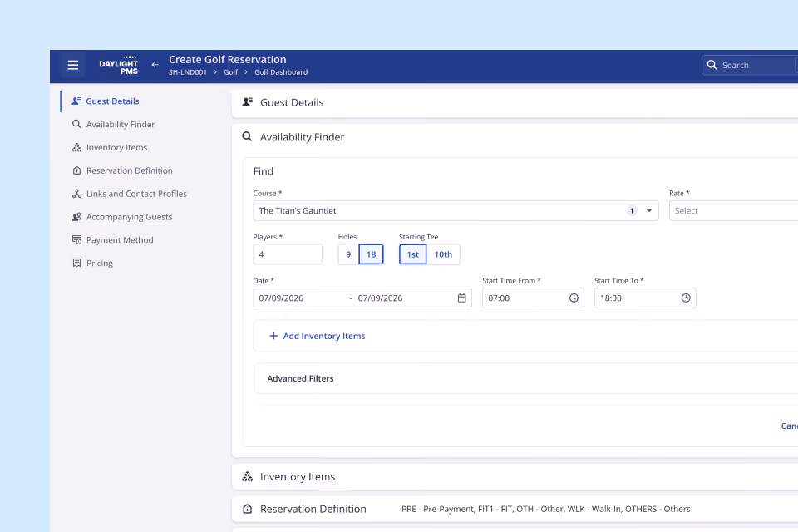Click the Daylight PMS logo
The width and height of the screenshot is (798, 532).
point(118,65)
